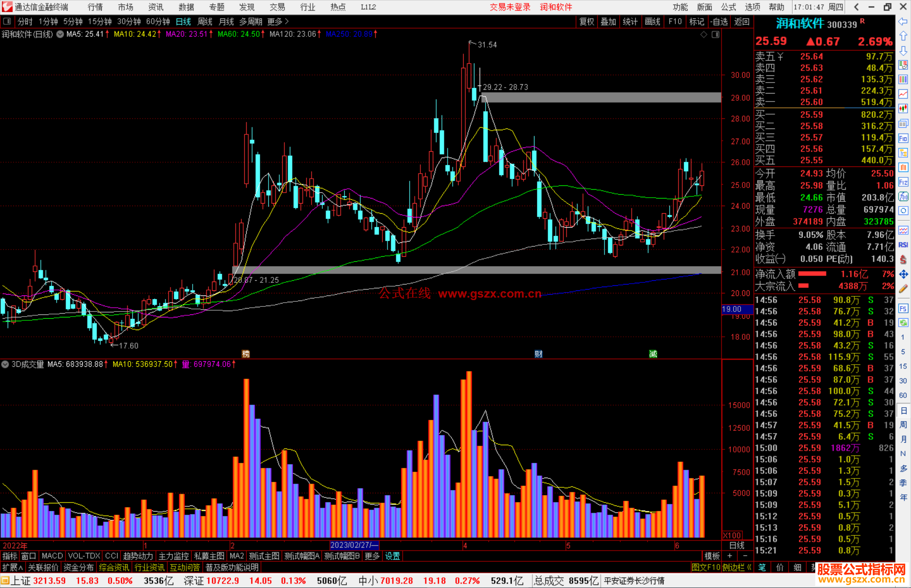Screen dimensions: 911x588
Task: Click the plus button beside 模板
Action: [x=730, y=556]
